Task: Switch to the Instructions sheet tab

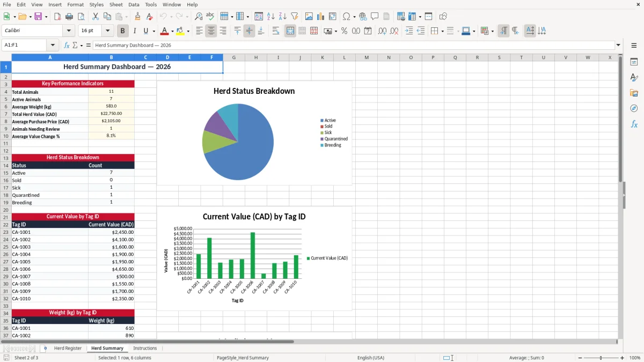Action: (x=145, y=349)
